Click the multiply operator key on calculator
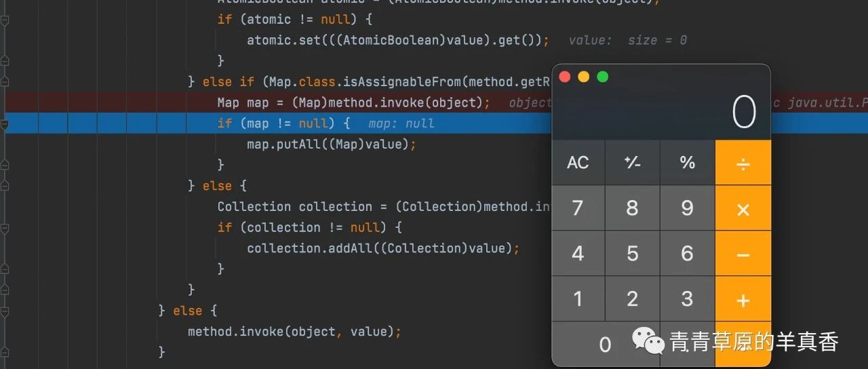Viewport: 868px width, 369px height. [x=743, y=208]
